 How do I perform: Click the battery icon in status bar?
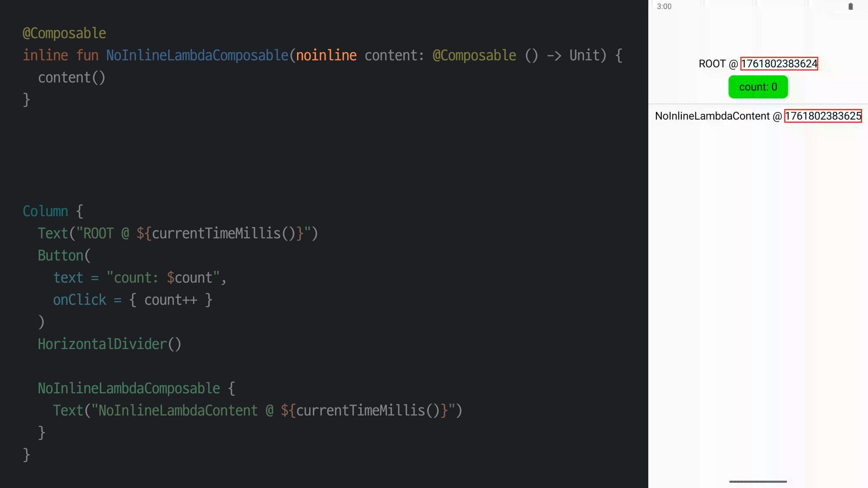[850, 6]
